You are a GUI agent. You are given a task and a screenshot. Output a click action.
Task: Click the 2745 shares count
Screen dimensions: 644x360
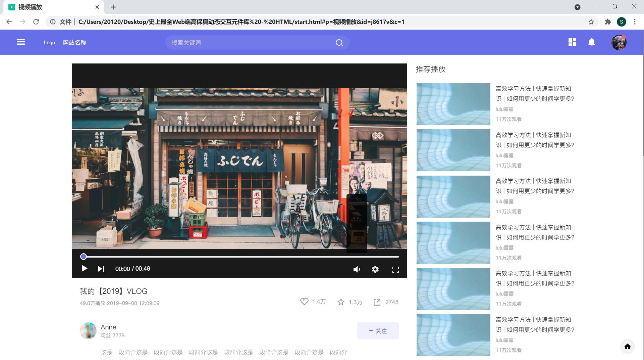(392, 302)
